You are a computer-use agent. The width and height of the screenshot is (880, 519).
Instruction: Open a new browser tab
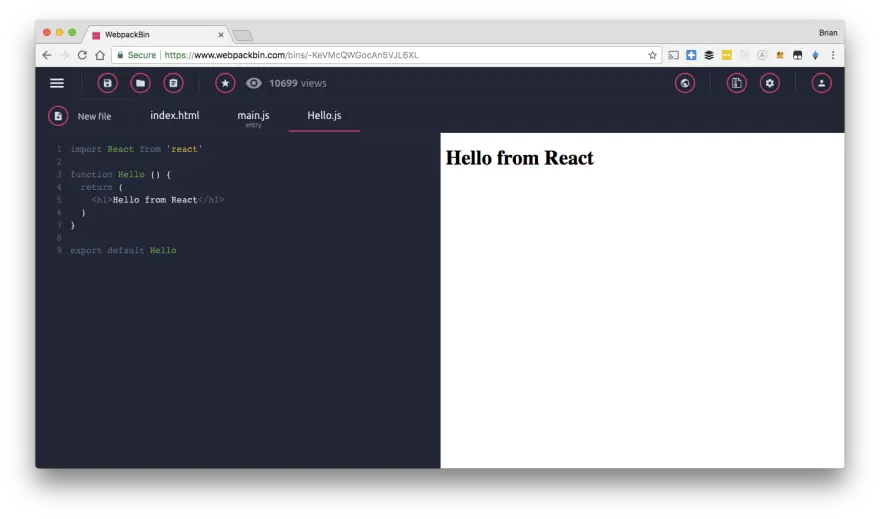243,36
